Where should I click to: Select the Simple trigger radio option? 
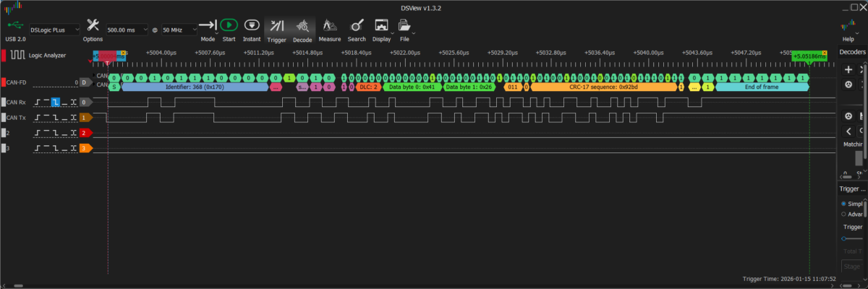[x=844, y=204]
